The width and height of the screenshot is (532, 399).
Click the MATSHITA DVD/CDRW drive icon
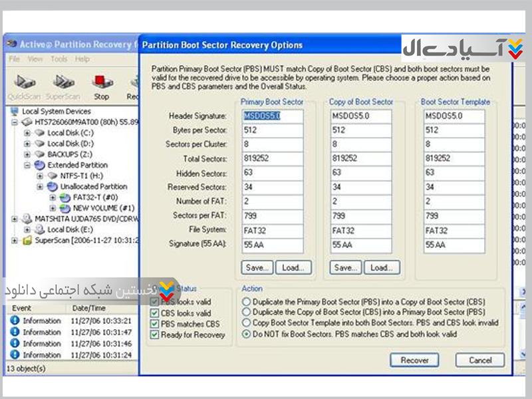[27, 219]
